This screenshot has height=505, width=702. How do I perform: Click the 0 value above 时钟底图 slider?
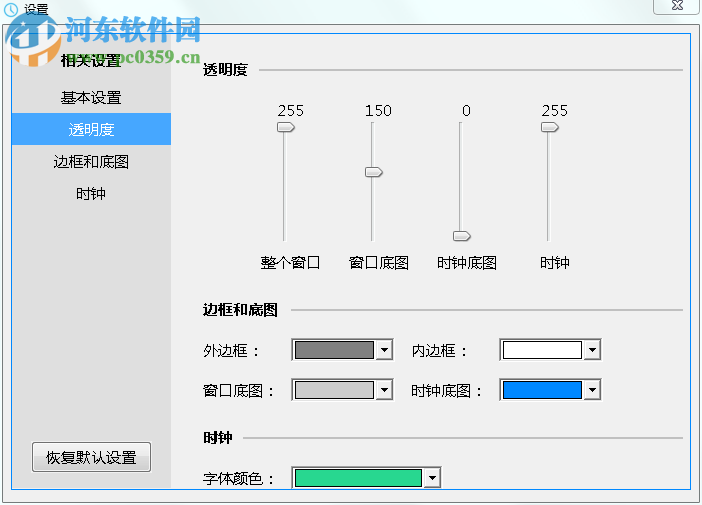pyautogui.click(x=466, y=111)
